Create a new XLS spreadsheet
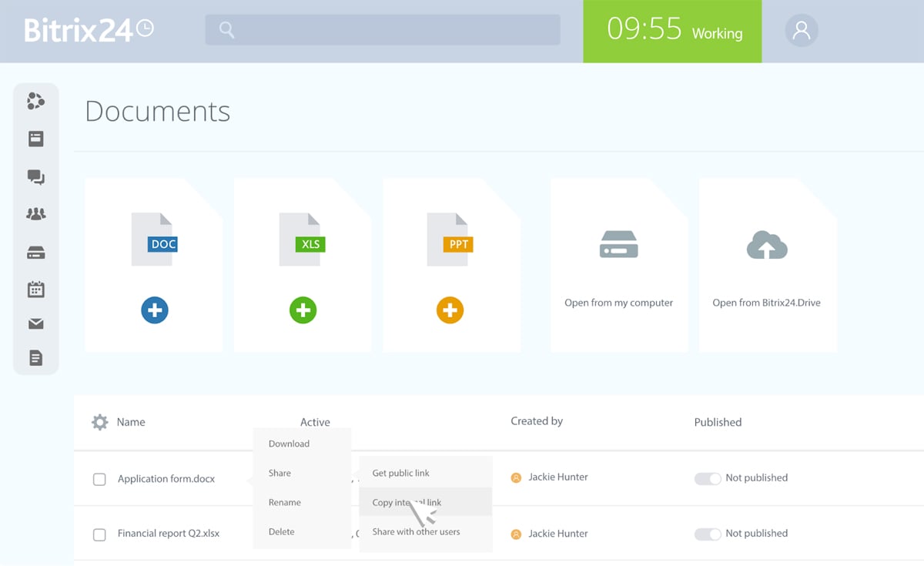 [x=303, y=310]
